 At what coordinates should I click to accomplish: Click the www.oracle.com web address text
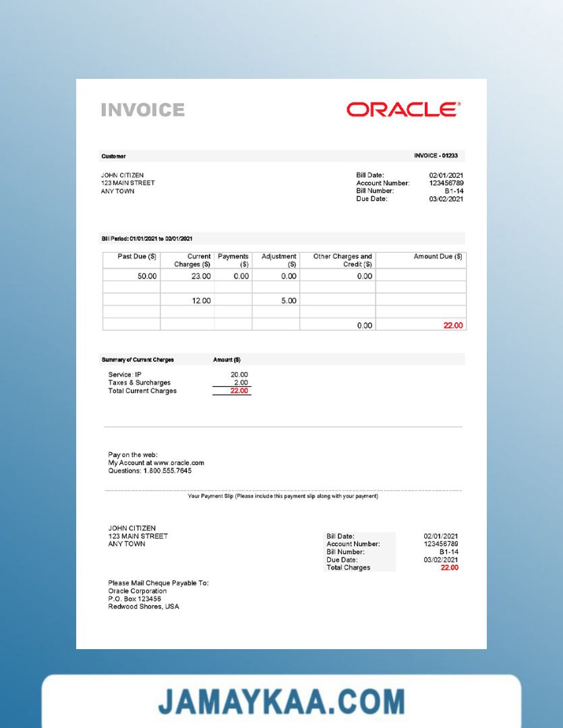pos(179,463)
